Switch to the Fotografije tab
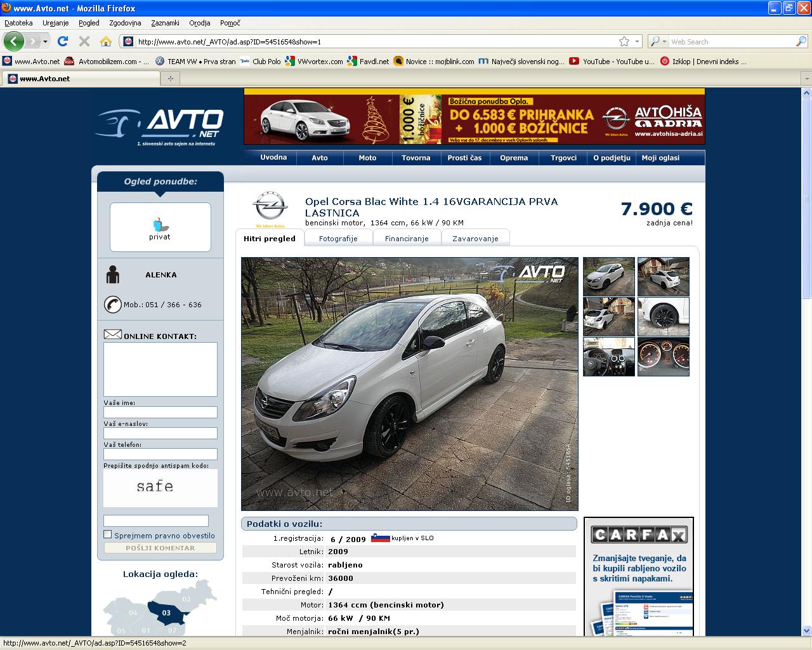 338,239
